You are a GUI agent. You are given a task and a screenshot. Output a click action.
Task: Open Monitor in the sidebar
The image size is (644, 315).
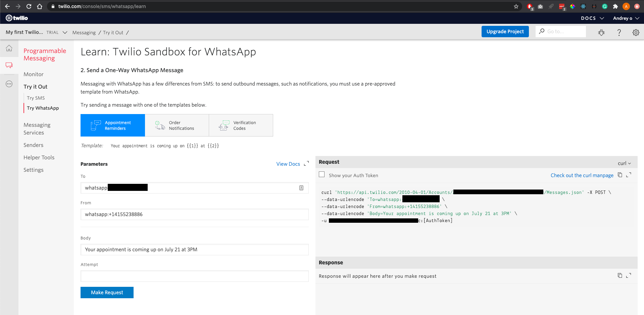coord(34,74)
